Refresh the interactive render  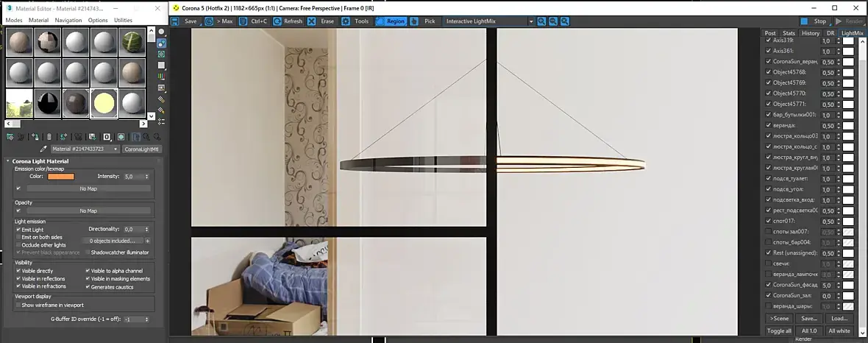(x=288, y=21)
